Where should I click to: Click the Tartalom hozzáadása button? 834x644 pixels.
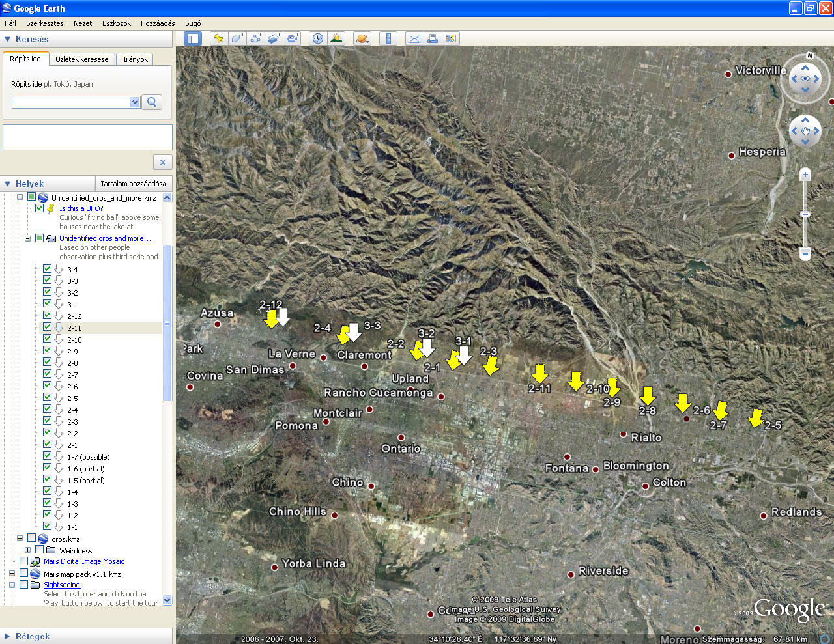134,184
